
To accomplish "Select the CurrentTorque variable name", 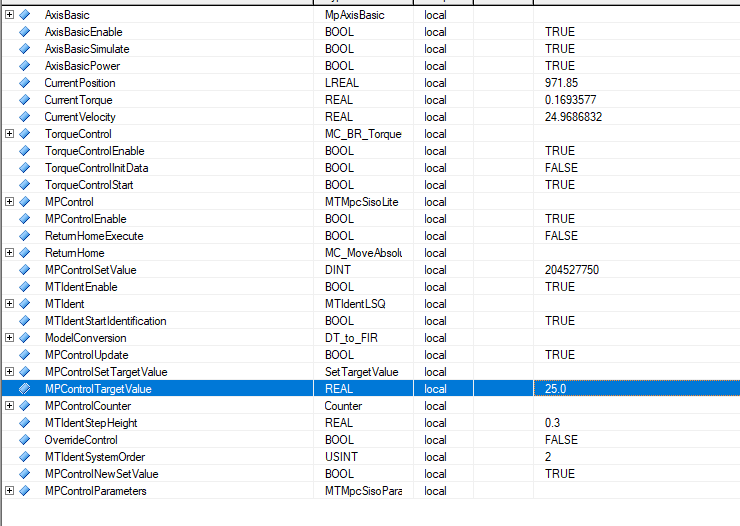I will click(x=78, y=100).
